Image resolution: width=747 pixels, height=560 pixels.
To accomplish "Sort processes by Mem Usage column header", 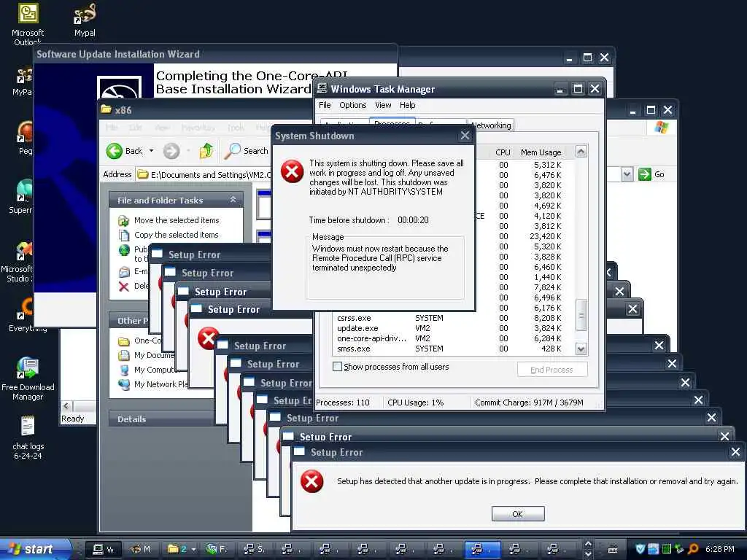I will 541,152.
